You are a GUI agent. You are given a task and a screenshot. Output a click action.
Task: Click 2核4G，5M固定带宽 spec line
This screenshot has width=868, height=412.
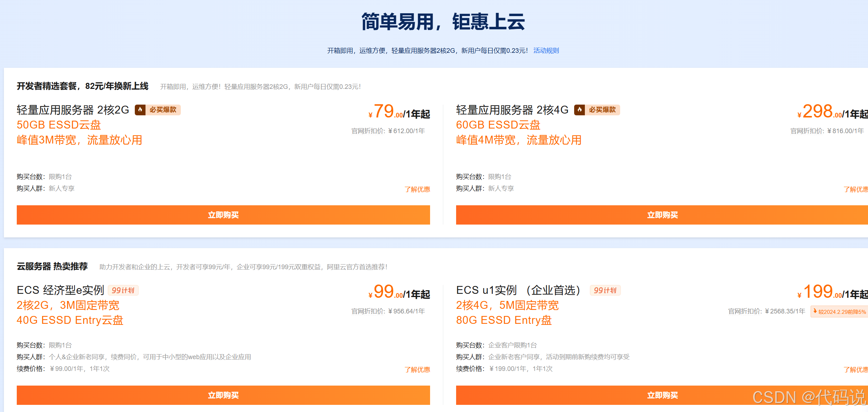coord(507,305)
